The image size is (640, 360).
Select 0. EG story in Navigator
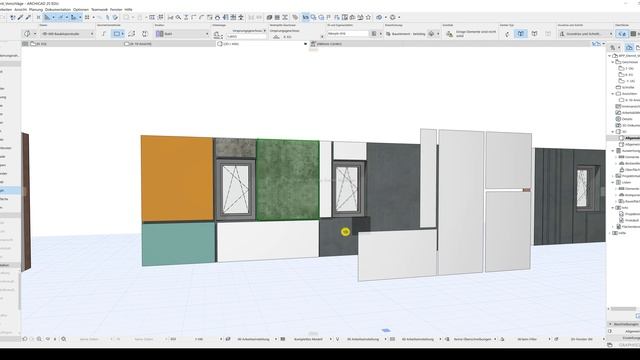click(x=627, y=75)
